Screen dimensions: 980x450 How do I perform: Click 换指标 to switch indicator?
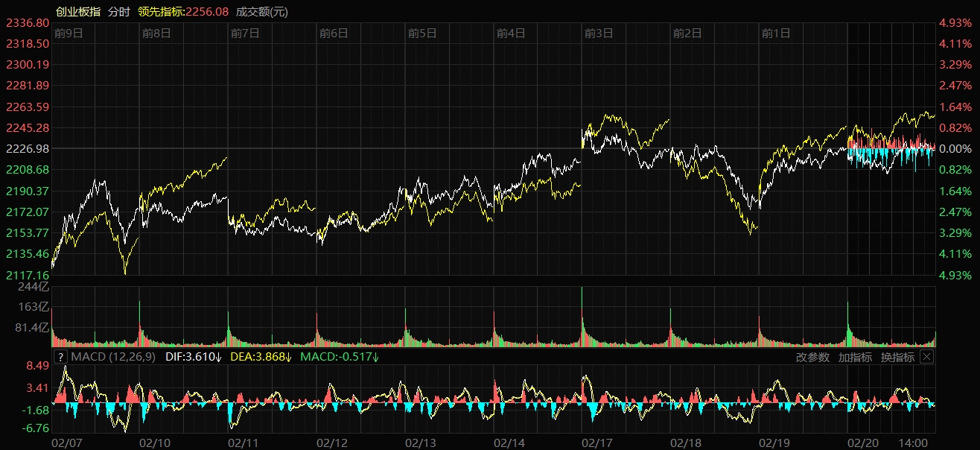pos(897,357)
